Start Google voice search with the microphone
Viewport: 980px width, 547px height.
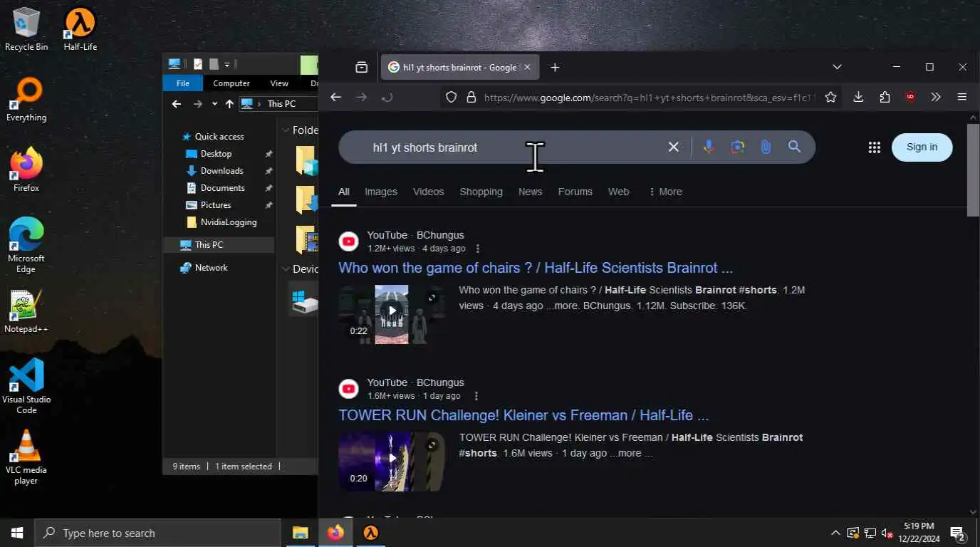tap(708, 147)
